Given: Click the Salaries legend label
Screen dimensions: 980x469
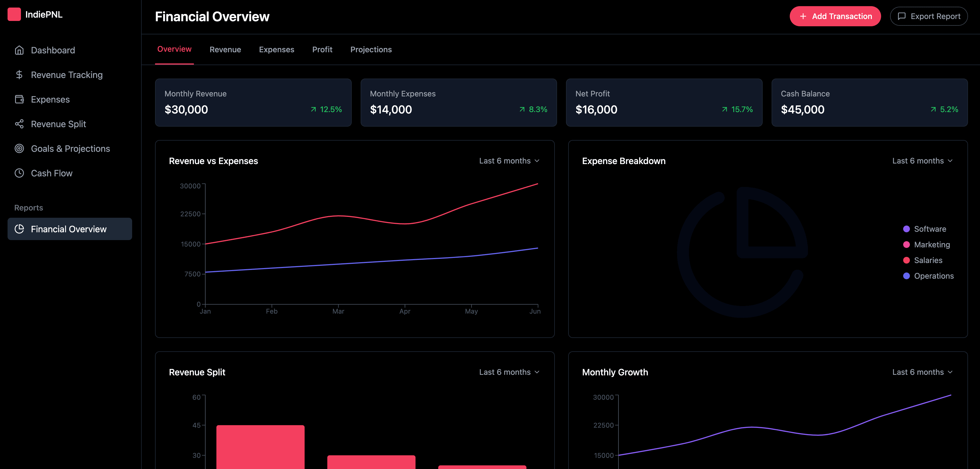Looking at the screenshot, I should point(928,260).
